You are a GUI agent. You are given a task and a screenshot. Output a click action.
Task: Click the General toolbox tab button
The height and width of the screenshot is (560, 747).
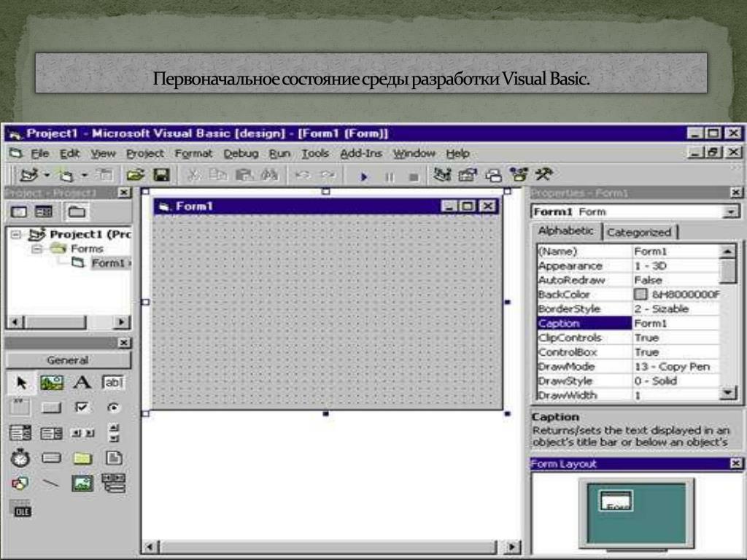(x=68, y=360)
